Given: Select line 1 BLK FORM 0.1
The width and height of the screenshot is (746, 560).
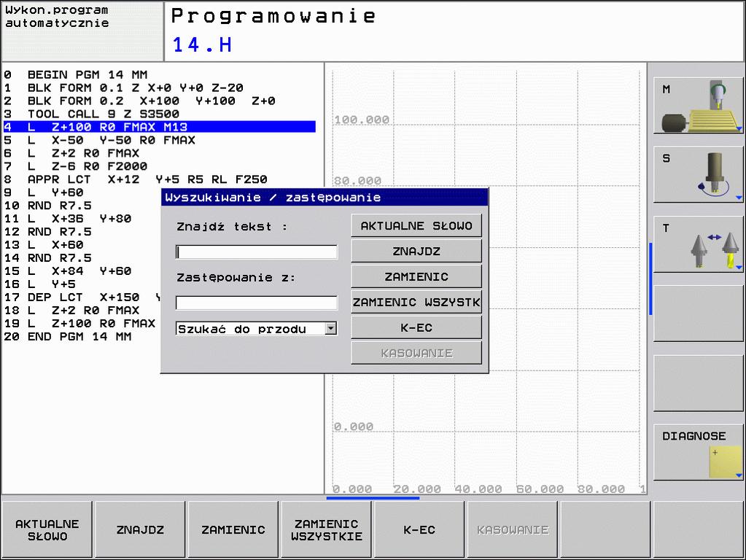Looking at the screenshot, I should coord(124,88).
